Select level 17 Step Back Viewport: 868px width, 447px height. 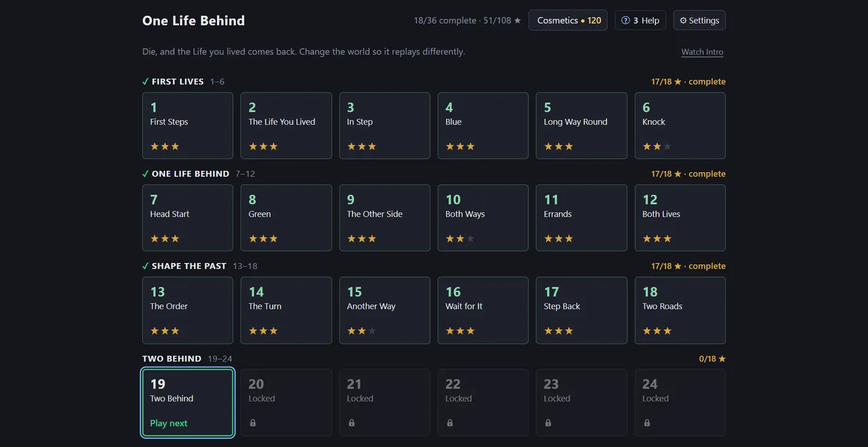[582, 310]
